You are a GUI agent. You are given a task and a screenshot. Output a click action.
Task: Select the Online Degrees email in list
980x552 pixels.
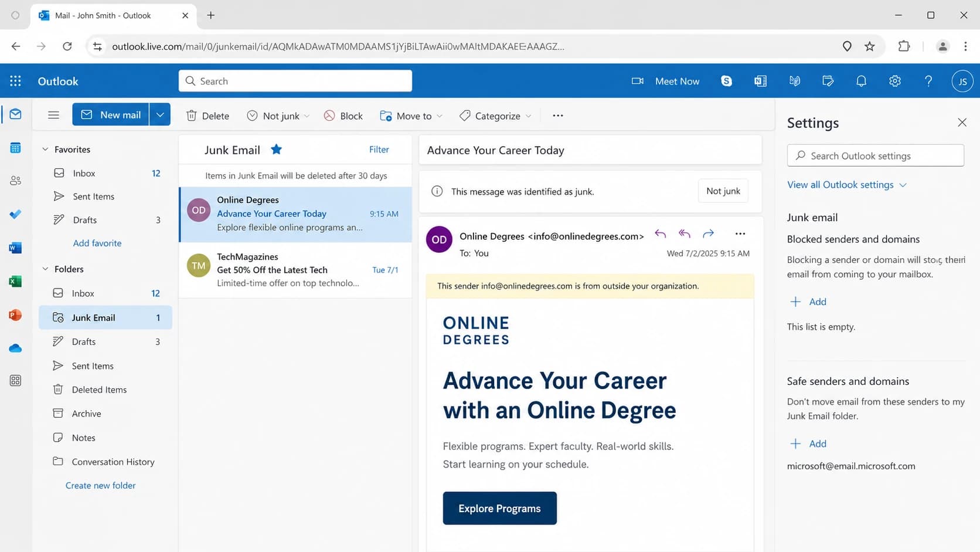click(x=295, y=214)
